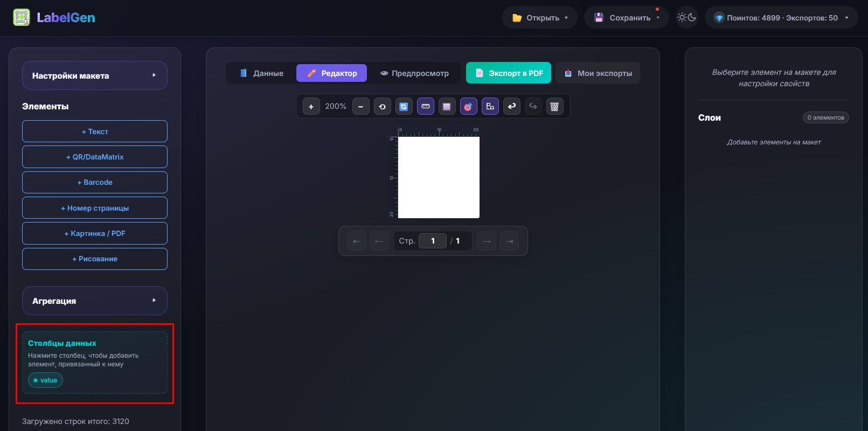Expand the Агрегация section
This screenshot has height=431, width=868.
(x=95, y=301)
